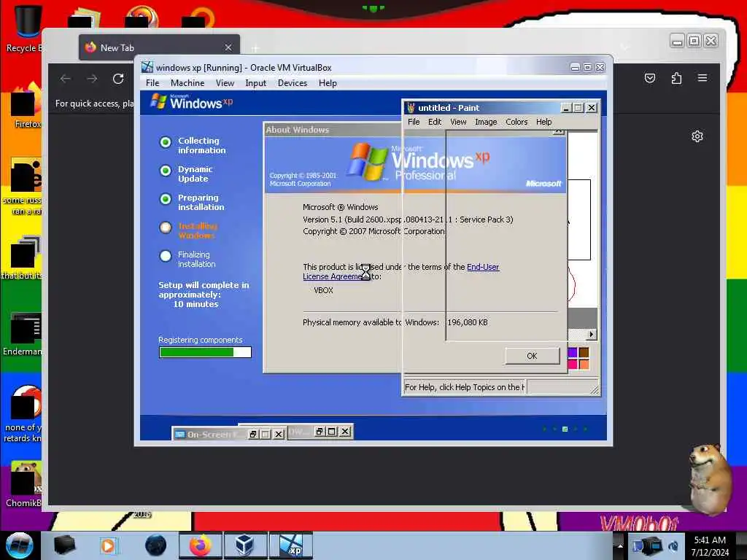Open the VirtualBox Input menu
747x560 pixels.
[256, 83]
